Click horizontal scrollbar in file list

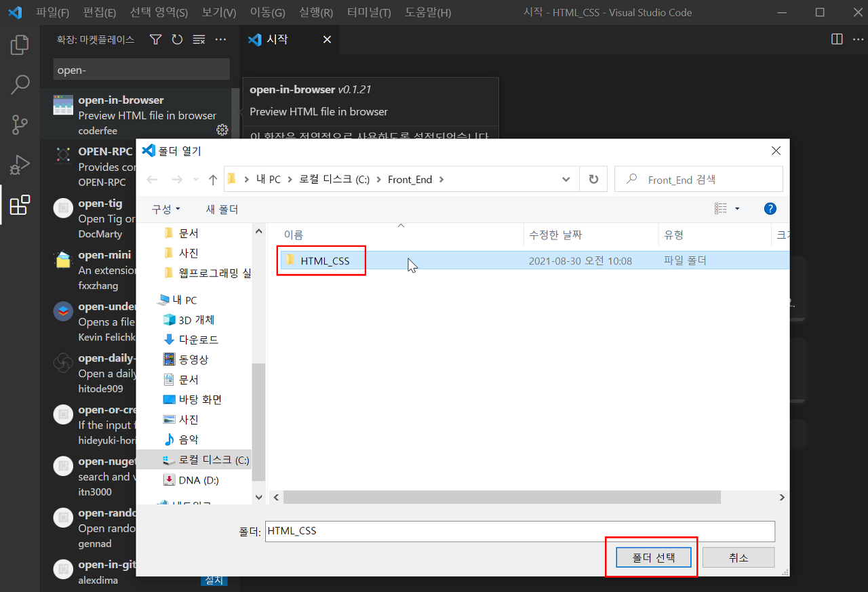click(502, 497)
